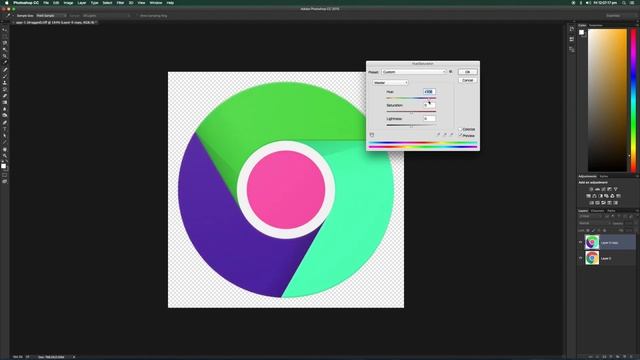Select the Layer 0 copy thumbnail

coord(592,242)
